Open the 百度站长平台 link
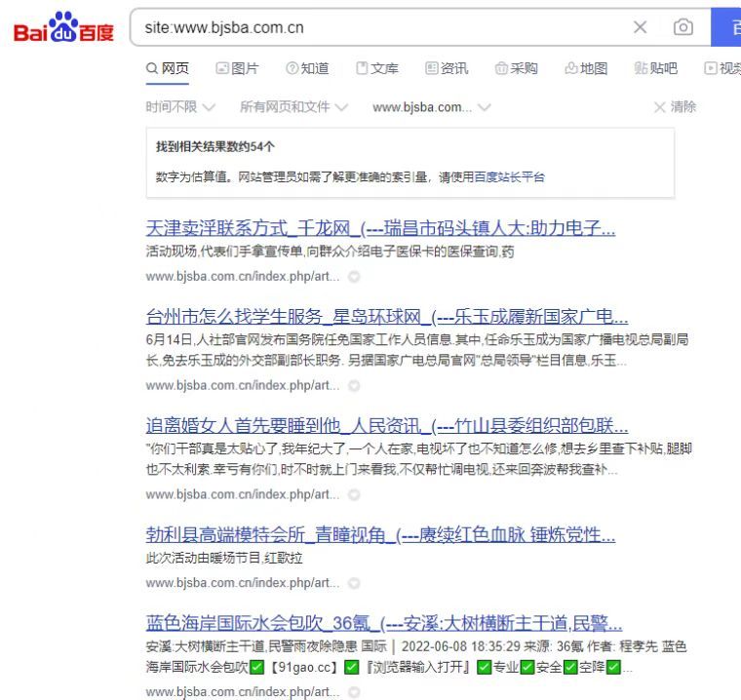Image resolution: width=741 pixels, height=700 pixels. tap(509, 176)
